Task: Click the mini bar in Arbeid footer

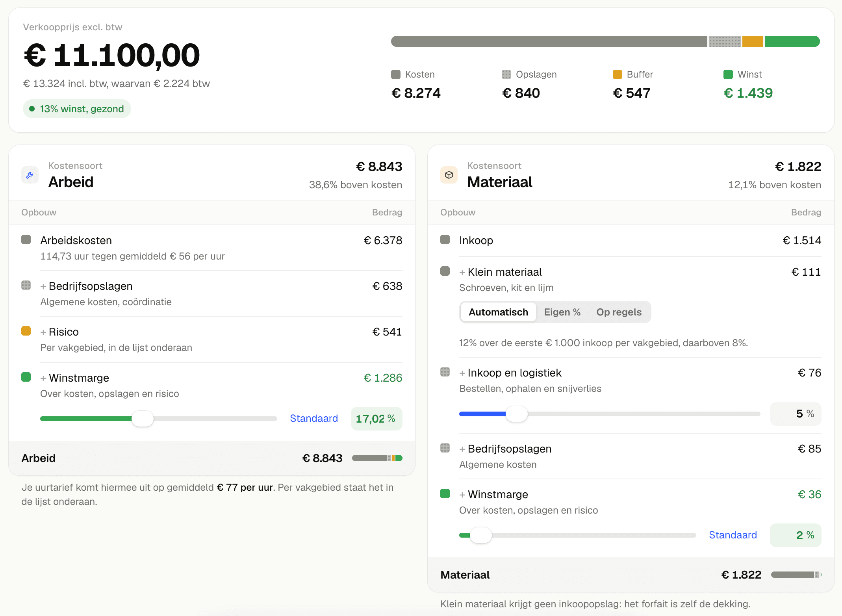Action: [377, 458]
